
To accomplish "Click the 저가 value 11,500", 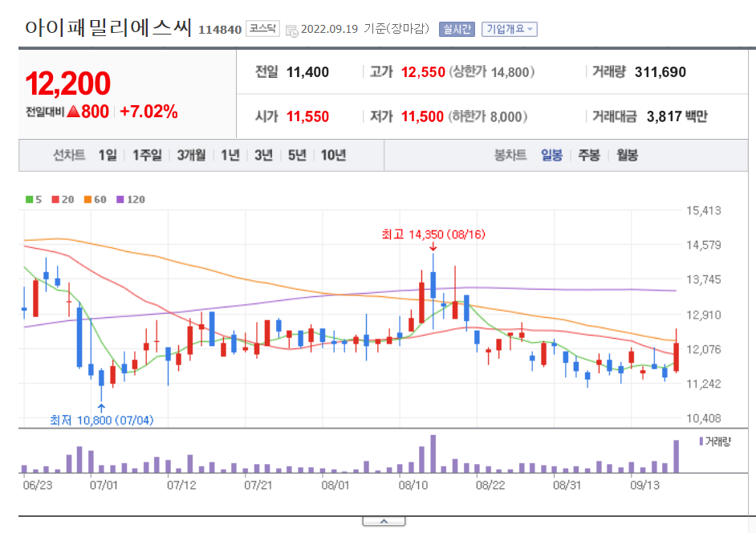I will click(x=422, y=116).
